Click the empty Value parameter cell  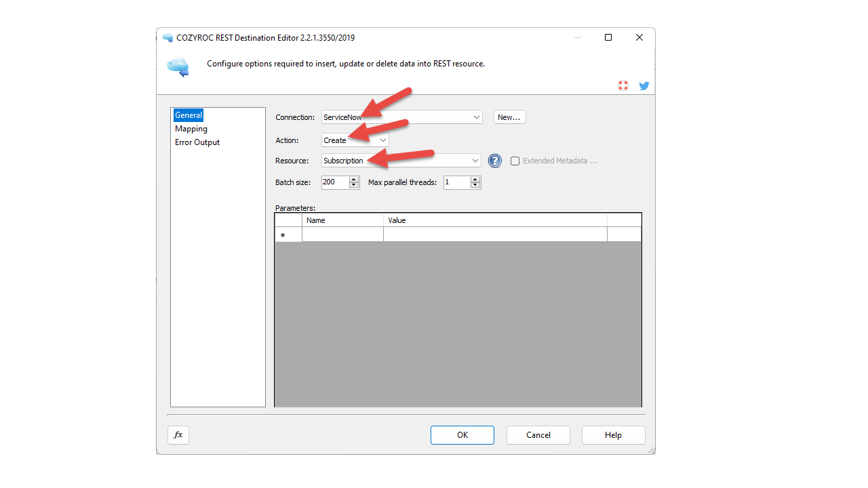[x=495, y=235]
